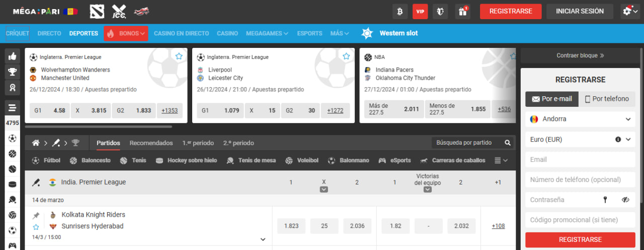
Task: Select basketball icon in left sidebar
Action: (12, 154)
